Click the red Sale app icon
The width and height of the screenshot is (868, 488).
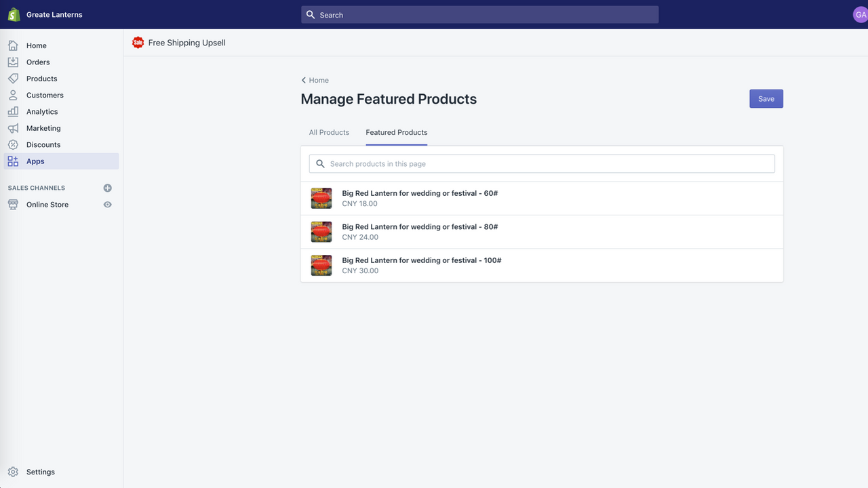[138, 43]
